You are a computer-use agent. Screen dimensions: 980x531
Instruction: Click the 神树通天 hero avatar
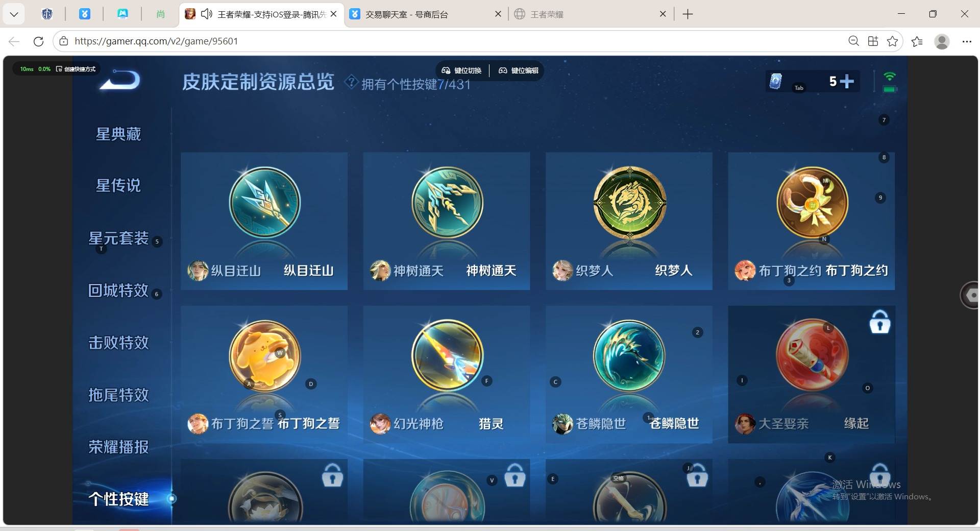[380, 271]
